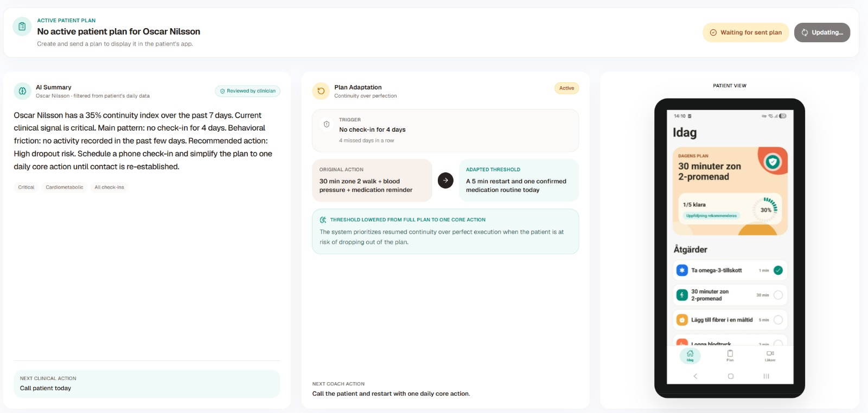Screen dimensions: 868x413
Task: Check off the Lägg till fibrer i en måltid action
Action: [778, 320]
